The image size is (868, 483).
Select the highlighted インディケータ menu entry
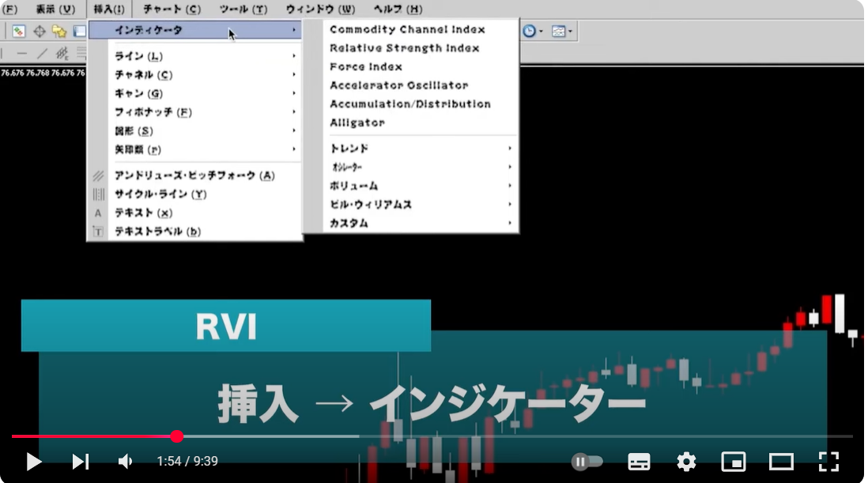tap(195, 30)
